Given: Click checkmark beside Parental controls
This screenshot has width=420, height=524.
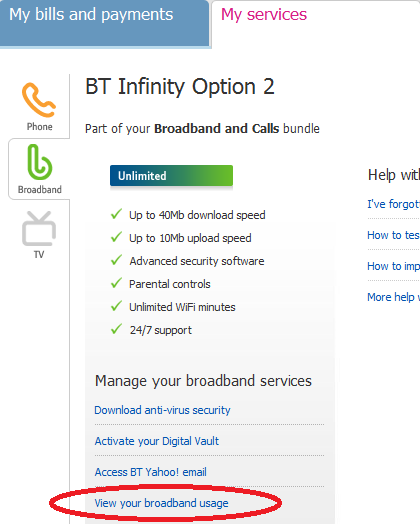Looking at the screenshot, I should [116, 283].
